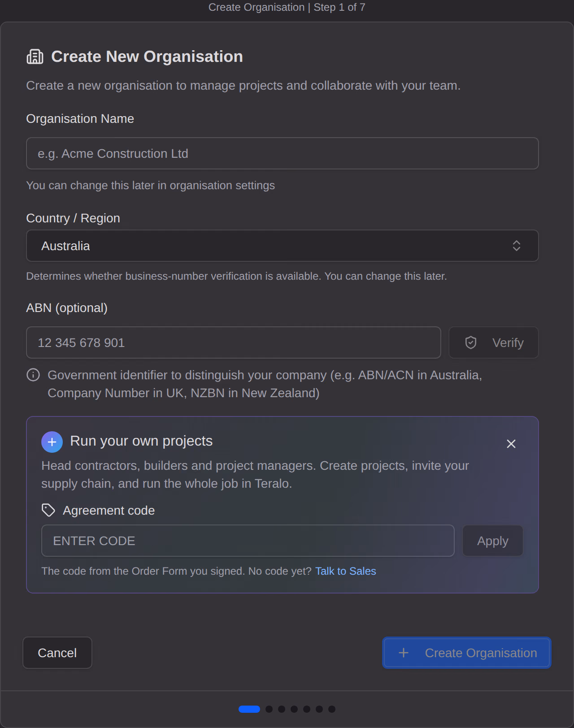Click the 'Create Organisation | Step 1 of 7' title
The width and height of the screenshot is (574, 728).
click(x=287, y=7)
